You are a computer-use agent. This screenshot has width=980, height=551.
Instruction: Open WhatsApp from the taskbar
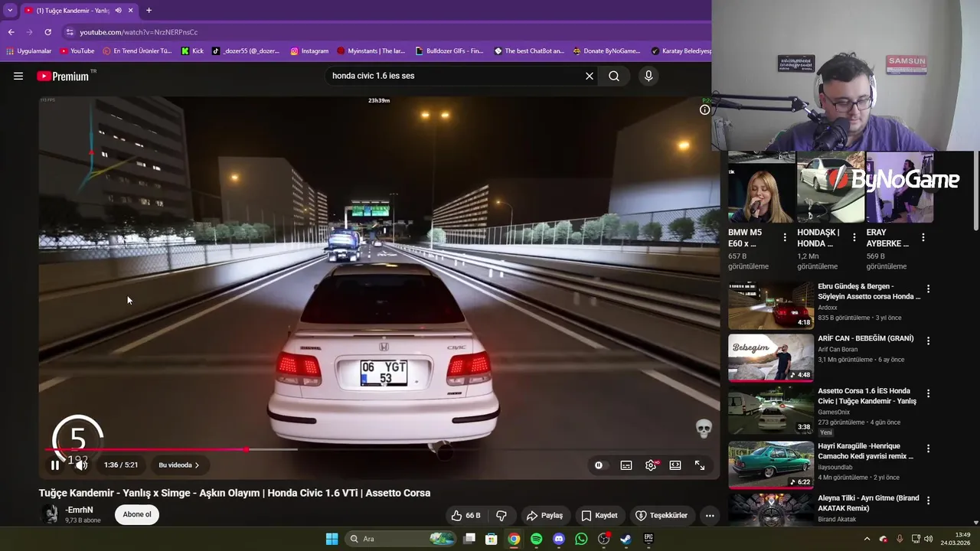pyautogui.click(x=581, y=539)
